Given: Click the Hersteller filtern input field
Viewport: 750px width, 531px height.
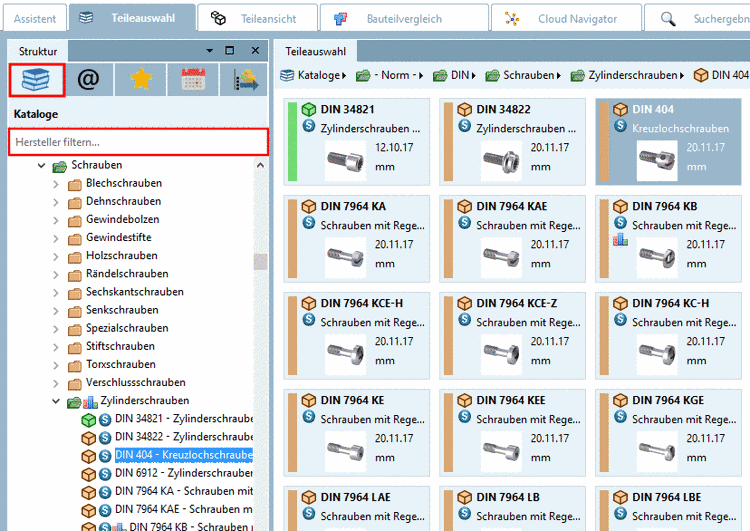Looking at the screenshot, I should (x=138, y=142).
